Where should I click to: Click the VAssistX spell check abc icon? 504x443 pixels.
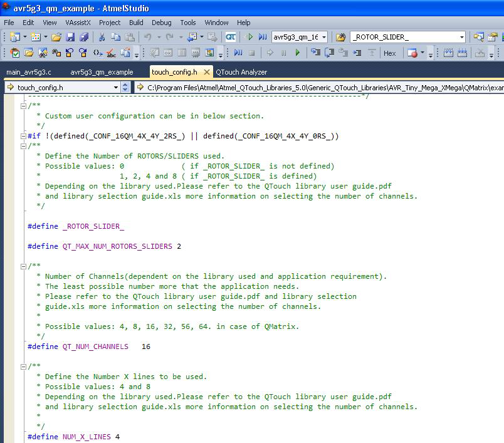click(x=112, y=53)
